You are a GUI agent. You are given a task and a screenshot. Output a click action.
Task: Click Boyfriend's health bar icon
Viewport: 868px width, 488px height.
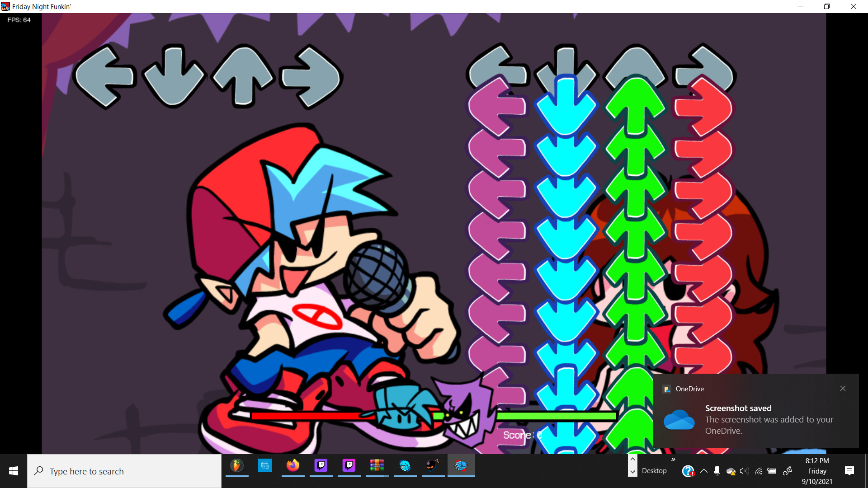tap(404, 409)
